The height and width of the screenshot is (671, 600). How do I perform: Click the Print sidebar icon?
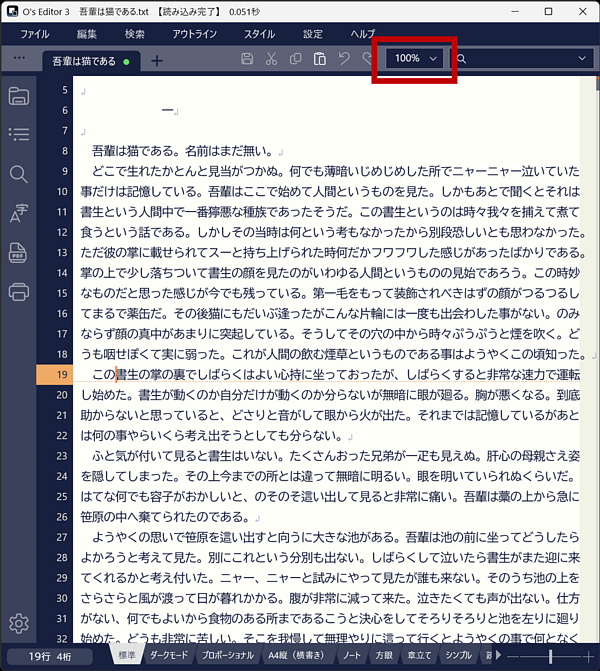(19, 292)
